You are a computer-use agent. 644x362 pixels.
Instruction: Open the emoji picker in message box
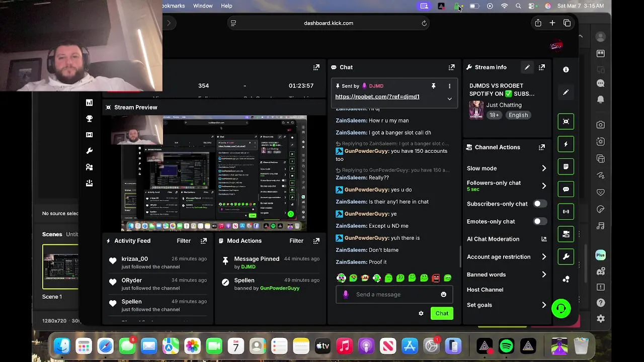[443, 295]
